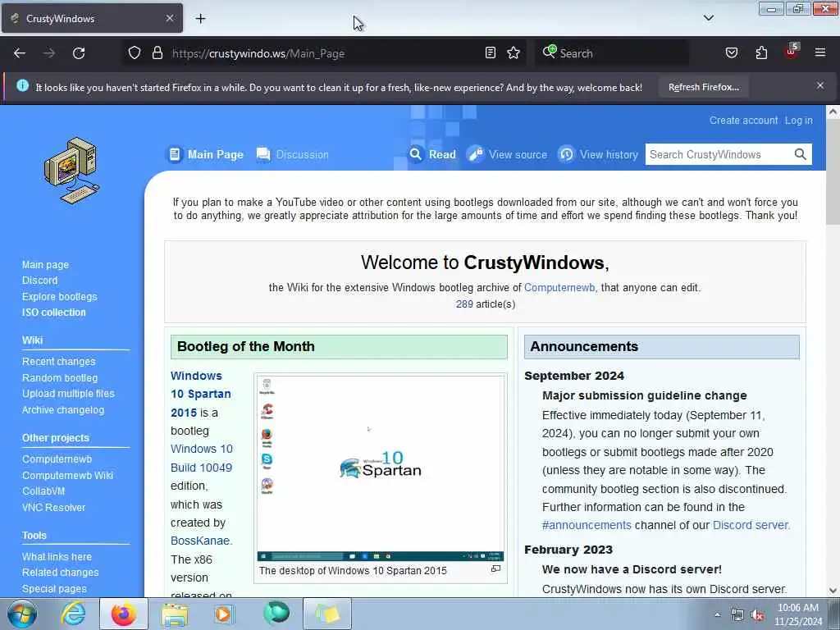The height and width of the screenshot is (630, 840).
Task: Click the scrollbar down arrow
Action: coord(833,591)
